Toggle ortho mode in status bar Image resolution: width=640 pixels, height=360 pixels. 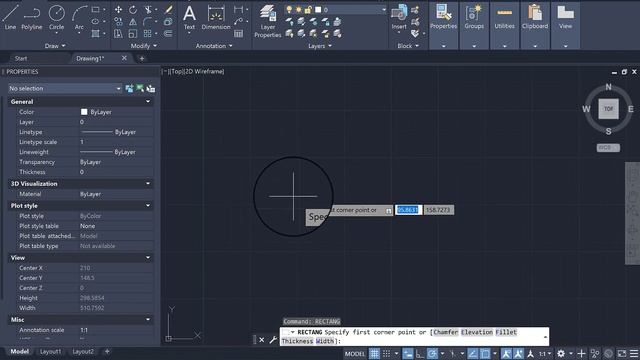(x=420, y=353)
